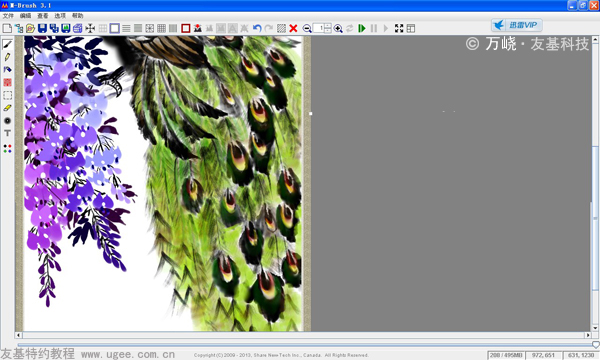Toggle the highlighted blank paper view
This screenshot has width=600, height=360.
pos(114,28)
